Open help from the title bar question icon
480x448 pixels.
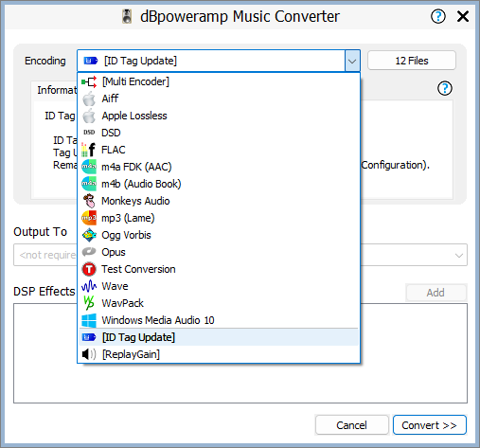[438, 16]
